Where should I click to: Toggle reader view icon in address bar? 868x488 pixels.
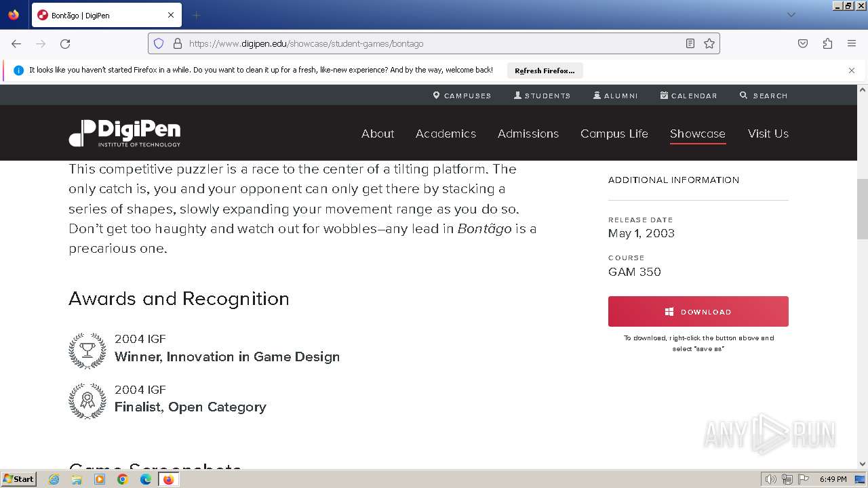tap(690, 43)
